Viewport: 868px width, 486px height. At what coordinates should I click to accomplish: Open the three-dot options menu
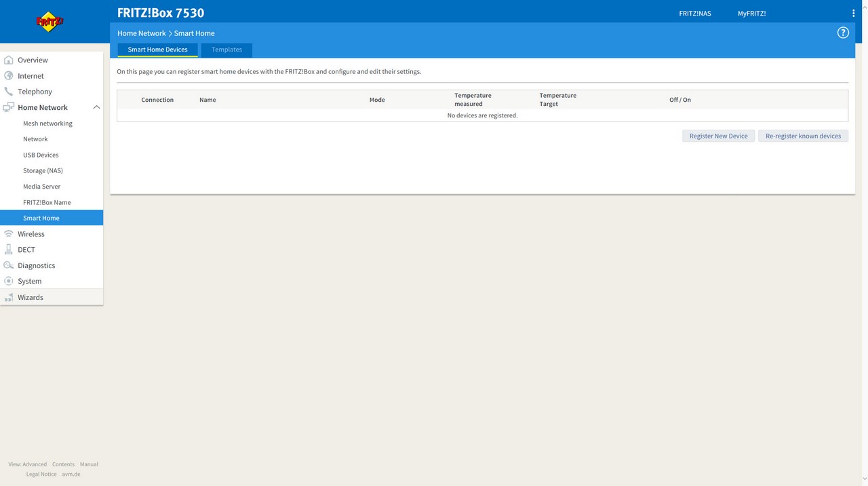(x=853, y=14)
